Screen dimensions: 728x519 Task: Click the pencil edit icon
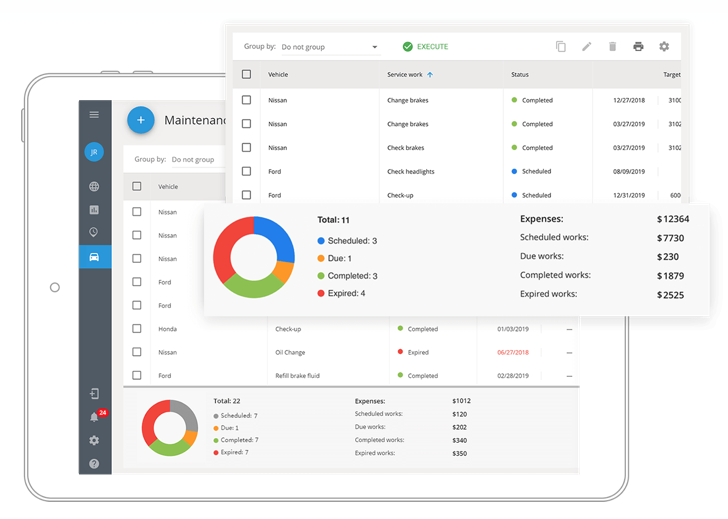pyautogui.click(x=587, y=47)
